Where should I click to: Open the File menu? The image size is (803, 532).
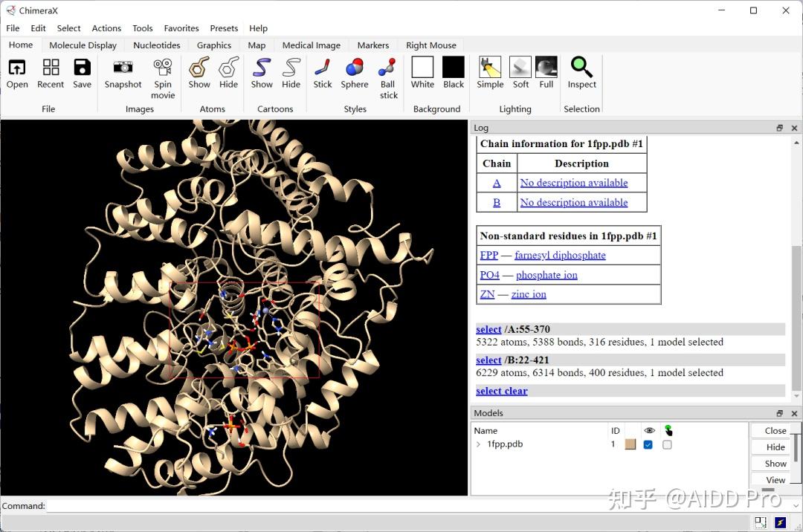pos(13,28)
